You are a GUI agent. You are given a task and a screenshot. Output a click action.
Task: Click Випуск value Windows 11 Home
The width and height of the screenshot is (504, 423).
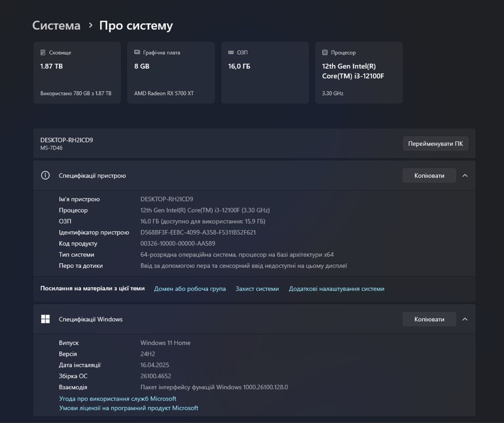(165, 343)
